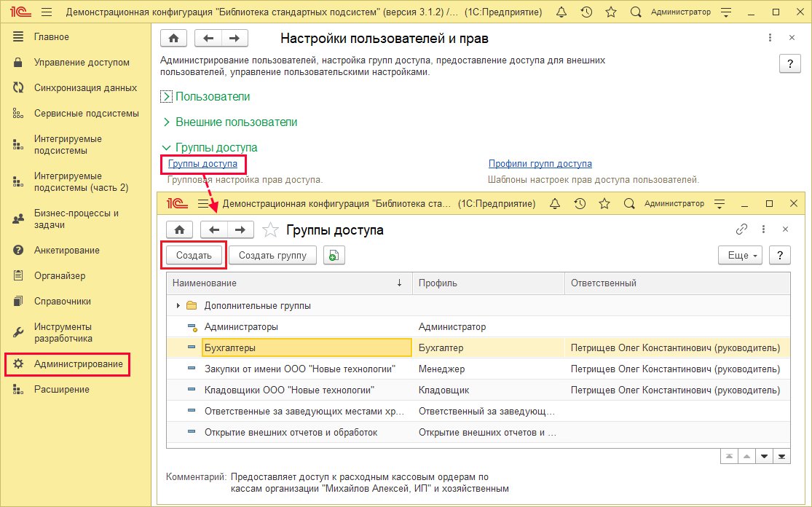
Task: Go forward in Настройки пользователей и прав form
Action: (234, 38)
